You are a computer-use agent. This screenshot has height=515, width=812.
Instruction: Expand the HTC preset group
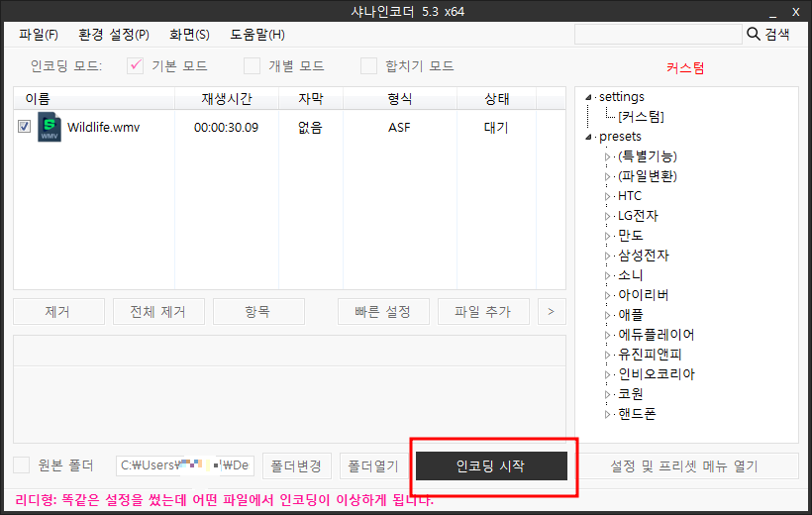(607, 196)
